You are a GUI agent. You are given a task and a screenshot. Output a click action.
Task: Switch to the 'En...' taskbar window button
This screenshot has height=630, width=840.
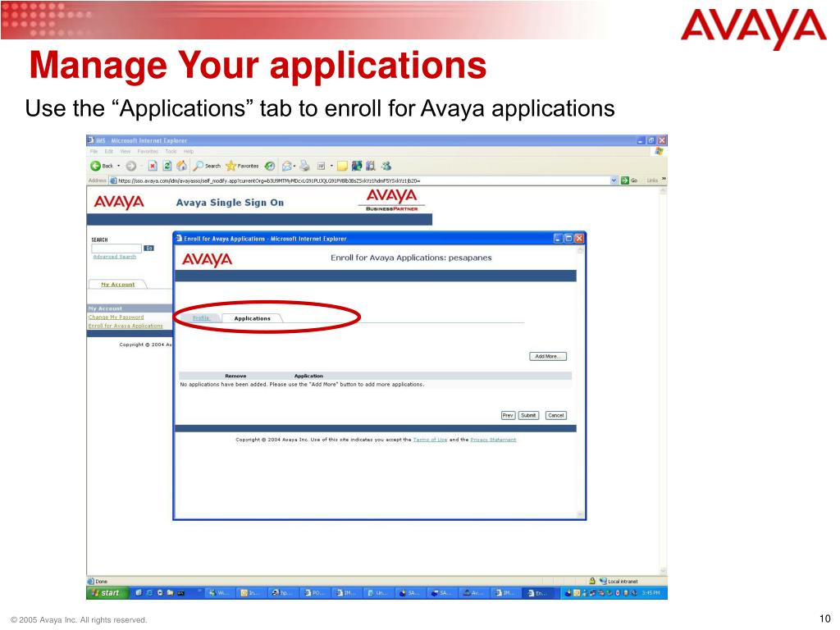pos(538,593)
